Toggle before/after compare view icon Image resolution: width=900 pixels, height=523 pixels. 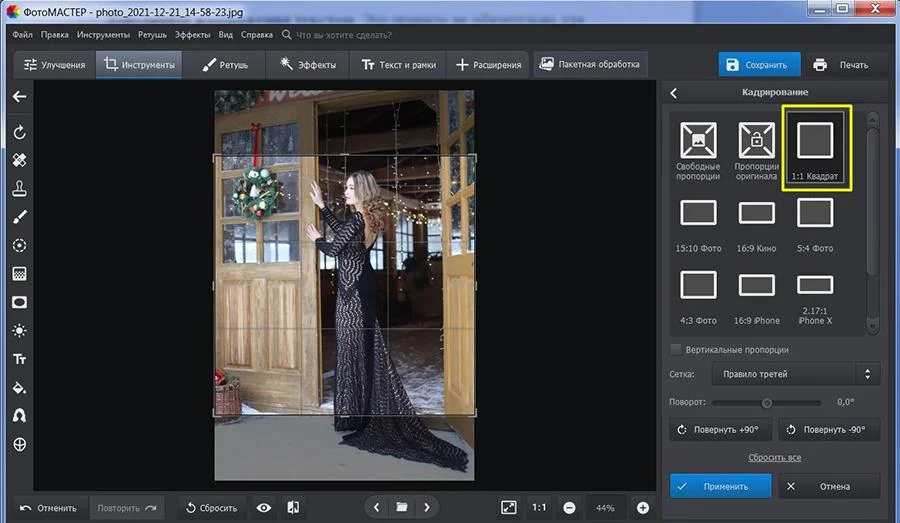pos(293,507)
